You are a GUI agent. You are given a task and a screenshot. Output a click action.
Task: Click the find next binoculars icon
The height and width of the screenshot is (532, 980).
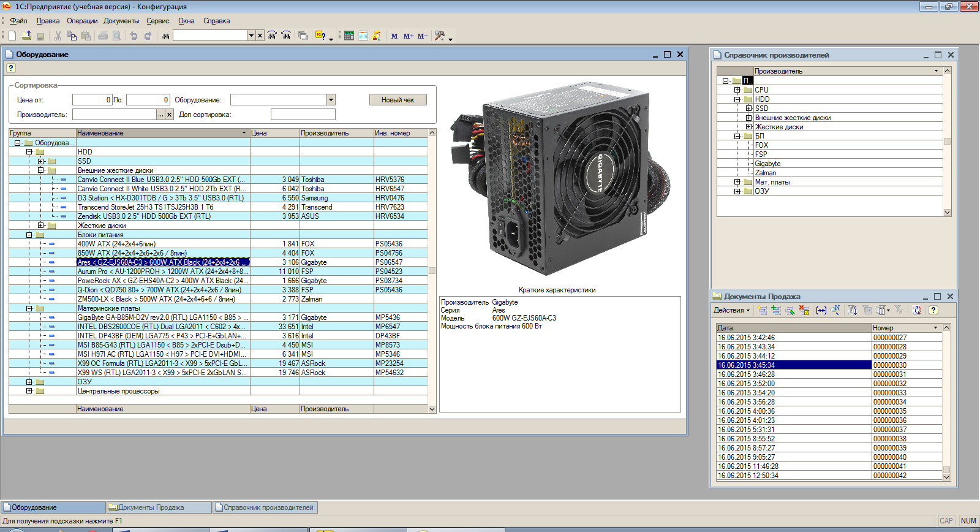point(272,36)
